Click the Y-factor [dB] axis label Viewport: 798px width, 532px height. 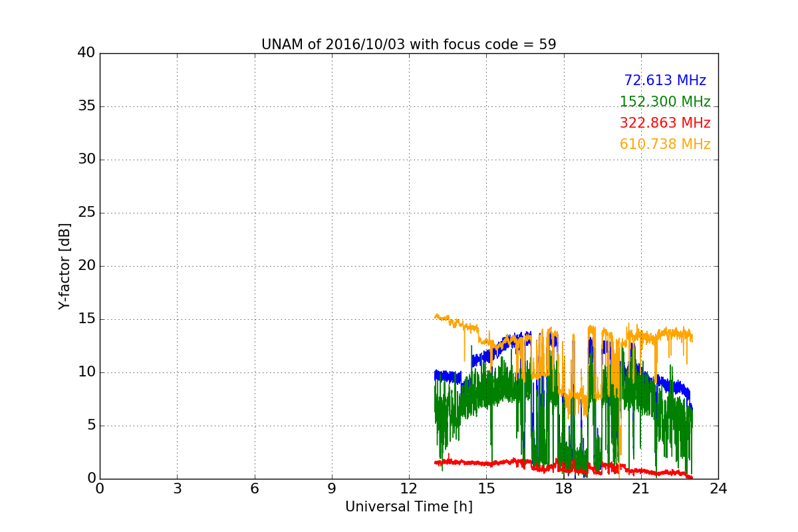click(65, 266)
